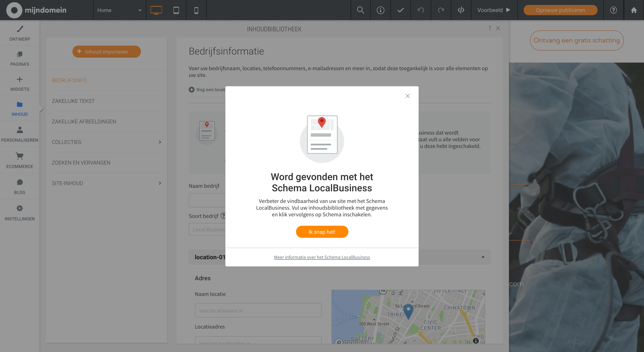This screenshot has height=352, width=644.
Task: Open the Home page dropdown
Action: coord(119,10)
